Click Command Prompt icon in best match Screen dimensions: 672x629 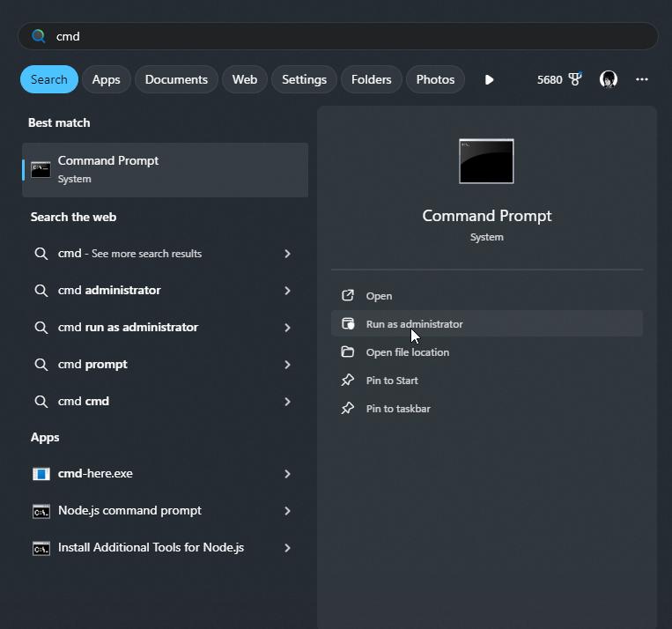click(x=41, y=170)
